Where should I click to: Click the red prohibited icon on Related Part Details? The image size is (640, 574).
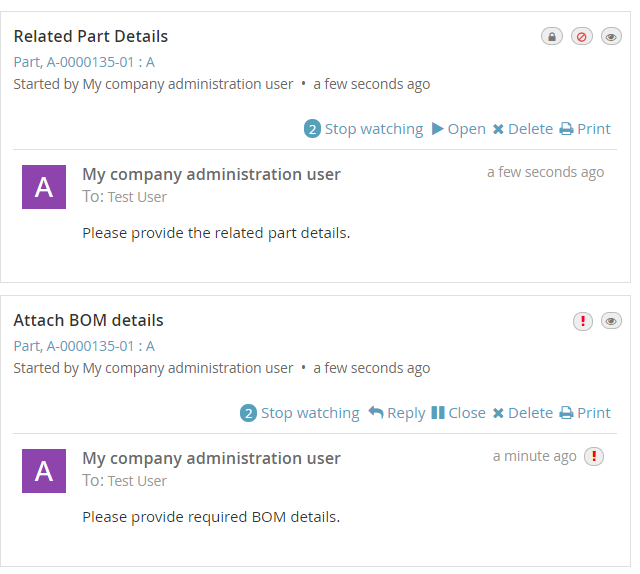pyautogui.click(x=582, y=37)
